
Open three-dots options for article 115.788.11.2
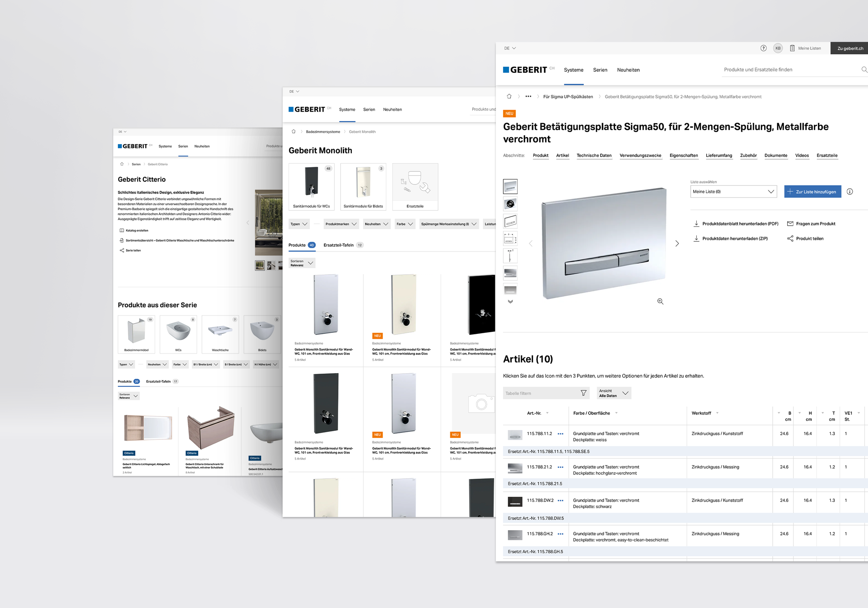560,434
